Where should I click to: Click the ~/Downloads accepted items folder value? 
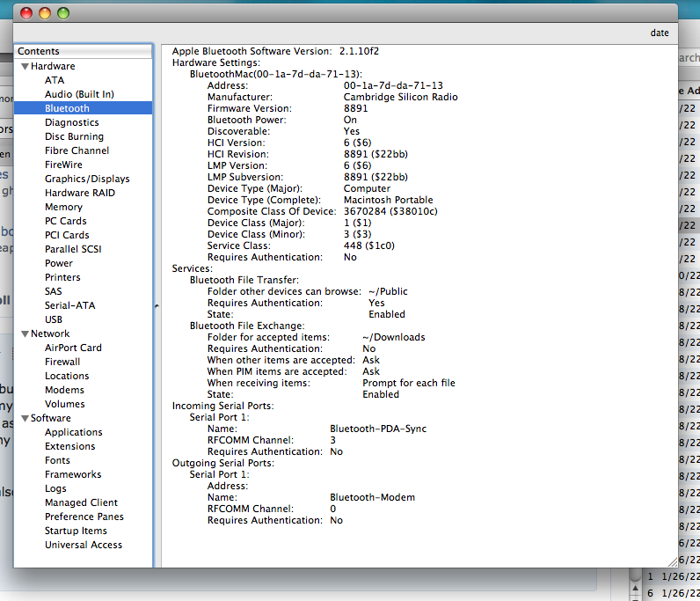point(393,337)
